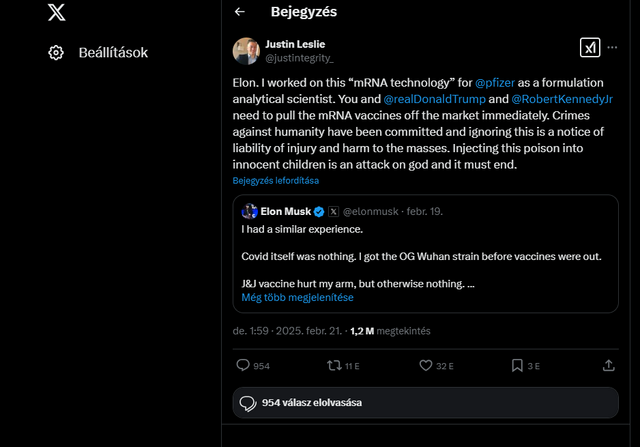Click the Beállítások menu label
The width and height of the screenshot is (640, 447).
click(113, 52)
